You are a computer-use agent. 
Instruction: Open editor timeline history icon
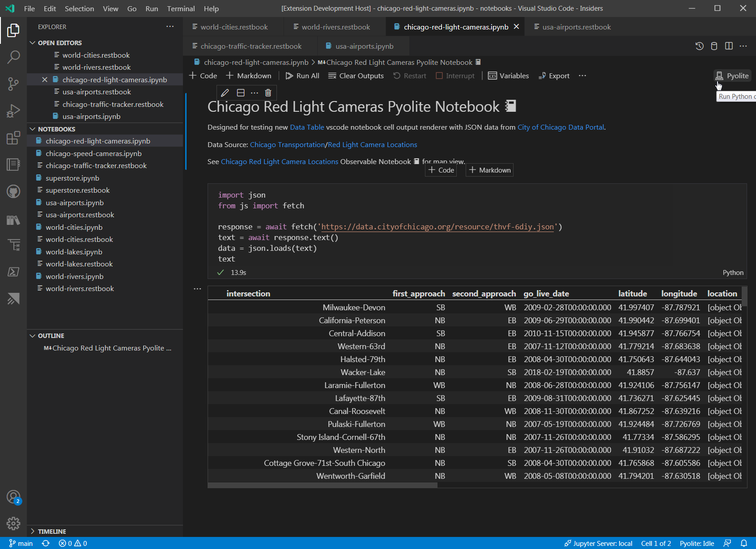coord(700,46)
